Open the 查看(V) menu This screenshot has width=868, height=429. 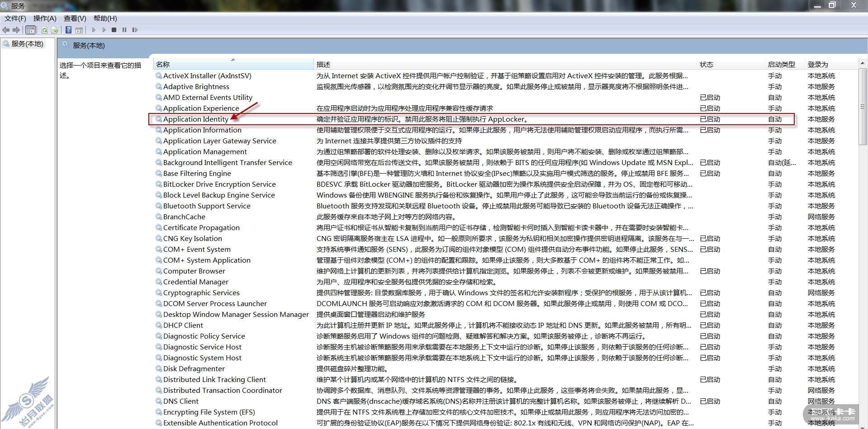click(75, 19)
